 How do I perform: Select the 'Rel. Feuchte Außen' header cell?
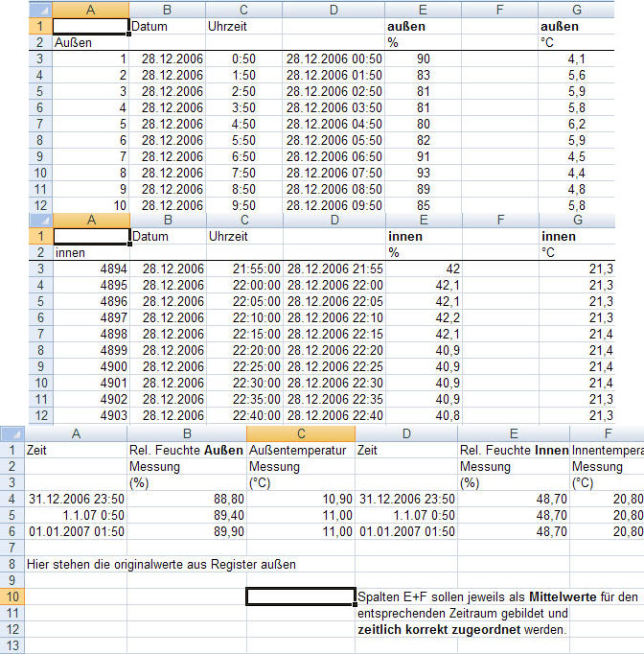click(x=186, y=450)
